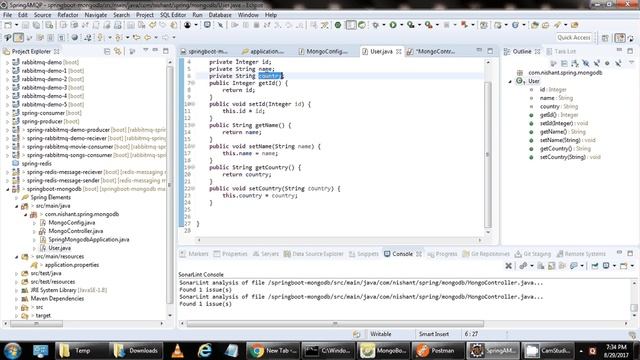Select MongoController.java in Project Explorer
Image resolution: width=640 pixels, height=360 pixels.
point(76,231)
